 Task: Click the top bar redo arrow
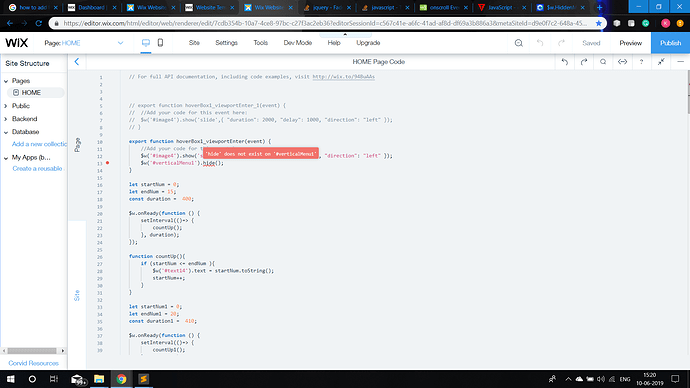(x=562, y=43)
